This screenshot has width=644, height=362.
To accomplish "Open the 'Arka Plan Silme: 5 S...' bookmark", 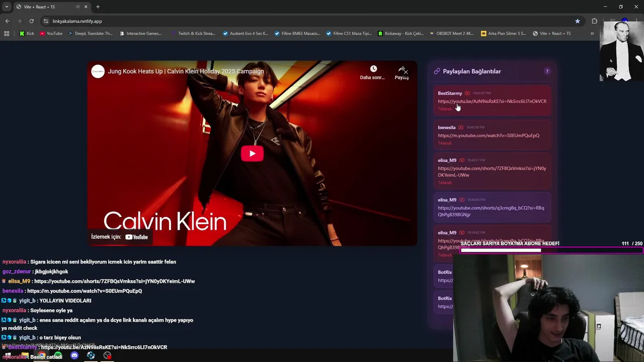I will click(x=504, y=34).
